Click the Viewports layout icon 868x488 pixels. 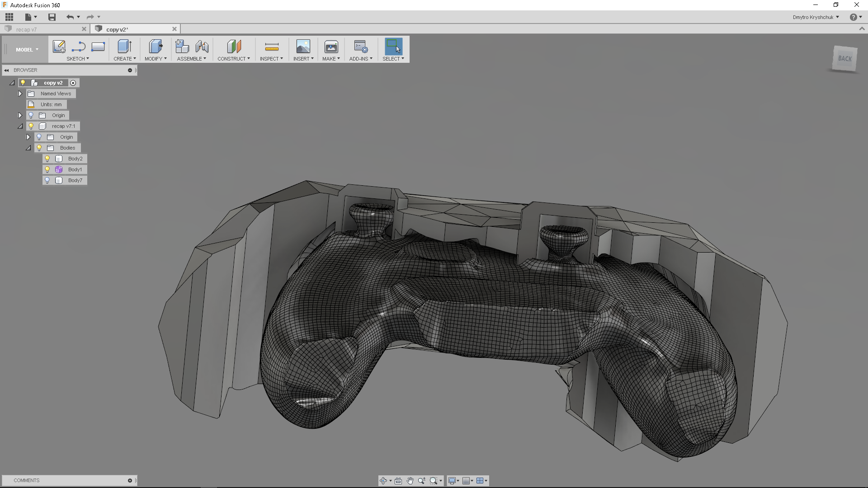(x=480, y=481)
